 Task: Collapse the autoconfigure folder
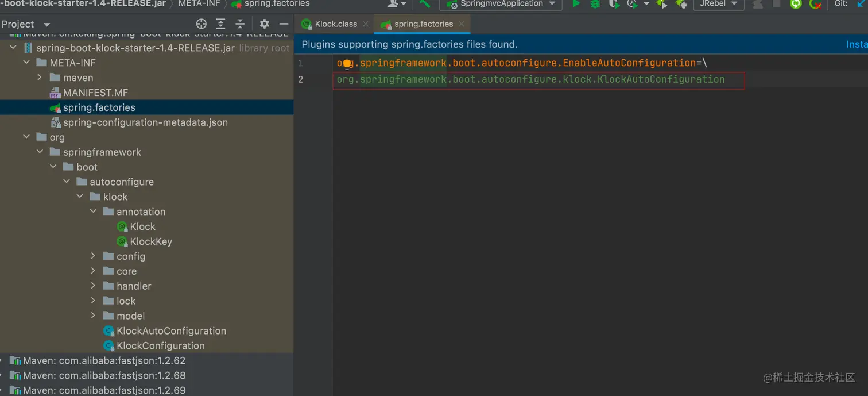pyautogui.click(x=67, y=182)
